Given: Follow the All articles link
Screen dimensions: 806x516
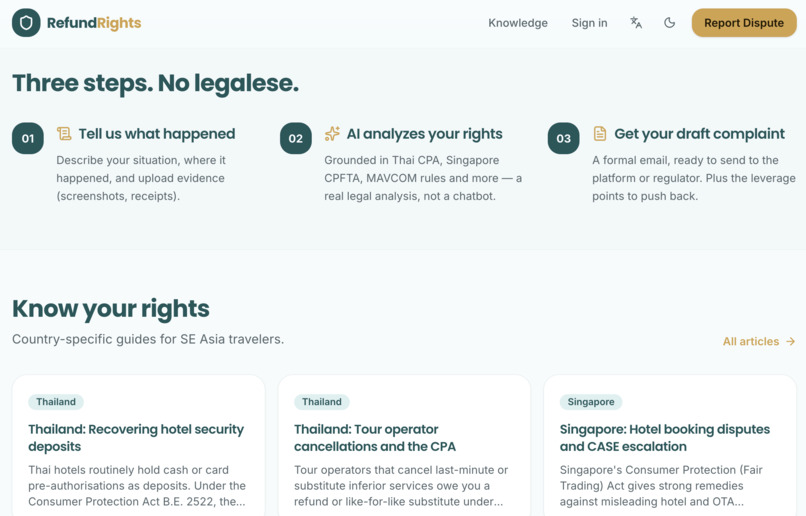Looking at the screenshot, I should click(759, 341).
